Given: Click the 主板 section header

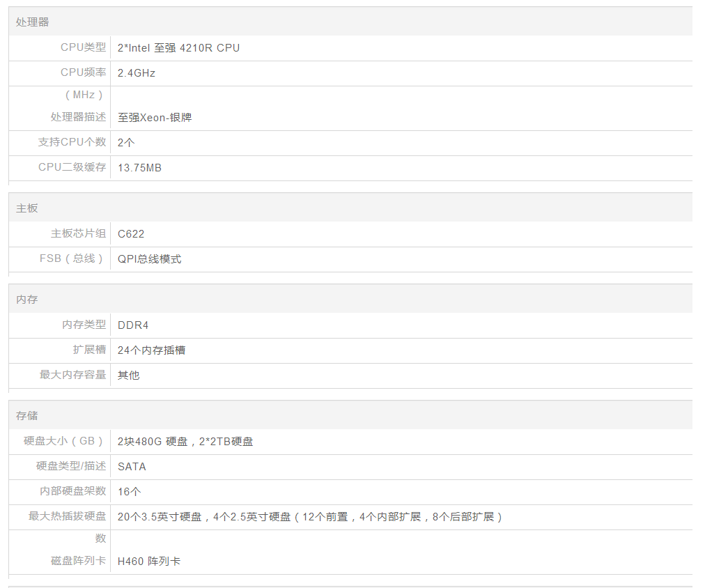Looking at the screenshot, I should coord(27,208).
